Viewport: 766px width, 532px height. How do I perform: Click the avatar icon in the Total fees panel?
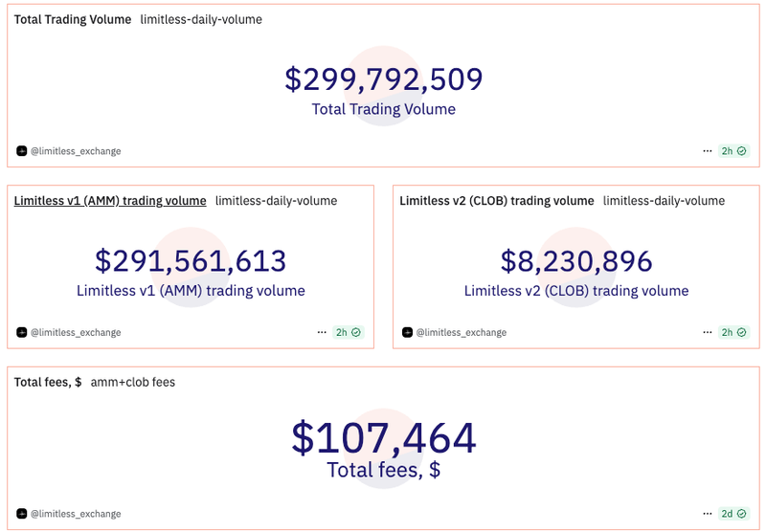(x=22, y=514)
